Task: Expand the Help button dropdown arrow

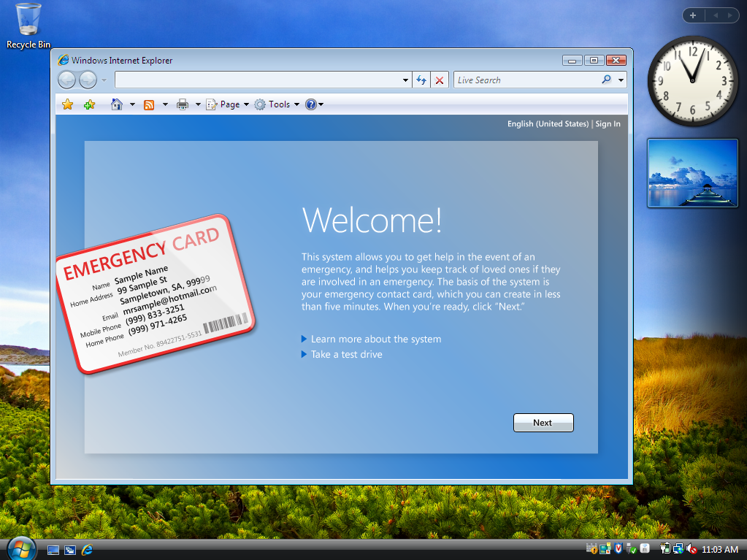Action: coord(321,104)
